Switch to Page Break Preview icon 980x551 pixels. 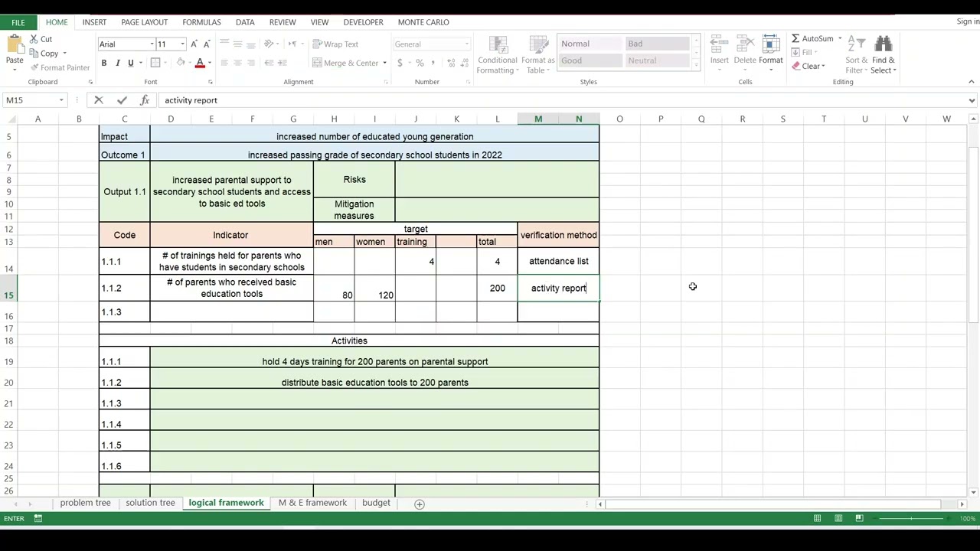(x=859, y=518)
